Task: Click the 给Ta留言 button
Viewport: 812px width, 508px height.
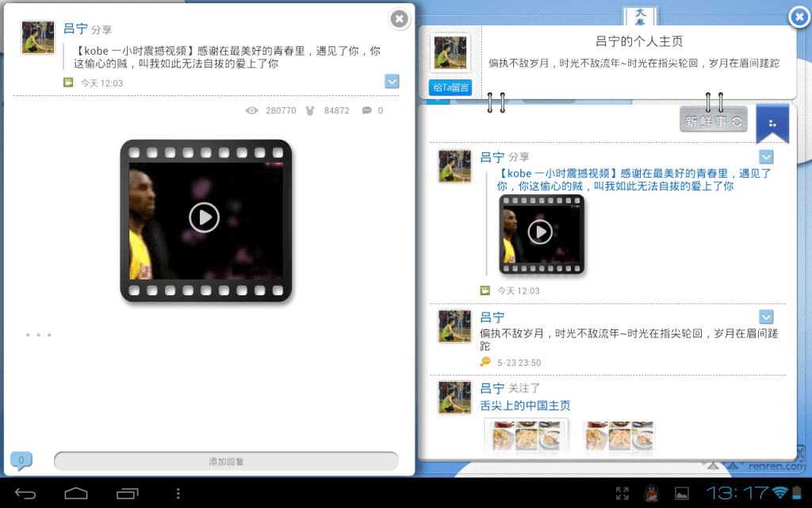Action: [x=450, y=87]
